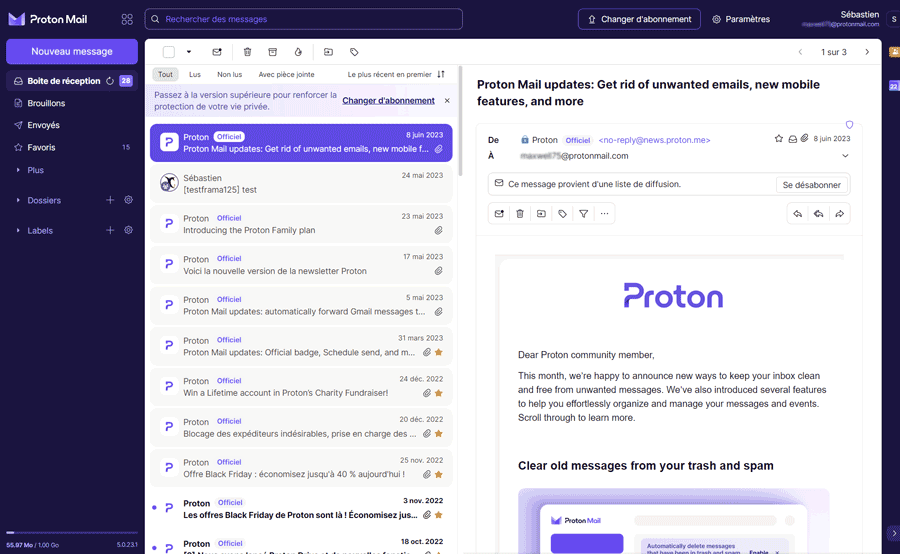
Task: Click Changer d'abonnement banner link
Action: tap(389, 100)
